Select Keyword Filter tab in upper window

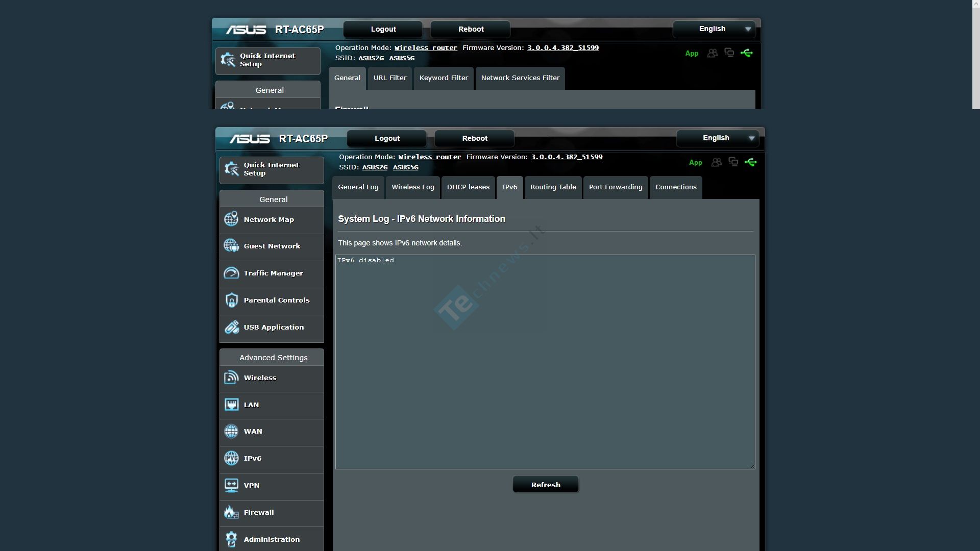pos(444,78)
